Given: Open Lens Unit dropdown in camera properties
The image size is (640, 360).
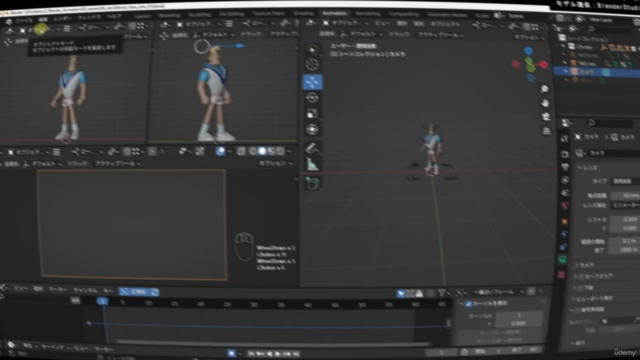Looking at the screenshot, I should (x=626, y=205).
